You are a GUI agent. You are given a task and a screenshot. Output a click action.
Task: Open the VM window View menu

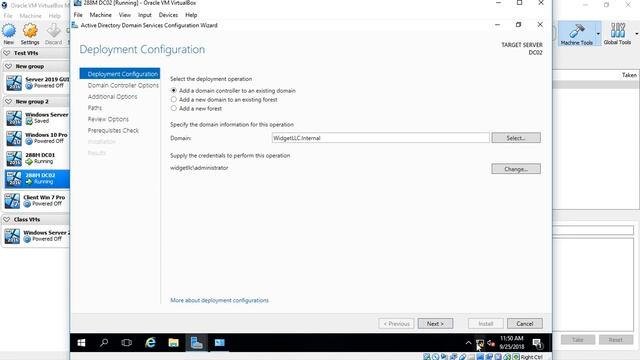tap(125, 15)
